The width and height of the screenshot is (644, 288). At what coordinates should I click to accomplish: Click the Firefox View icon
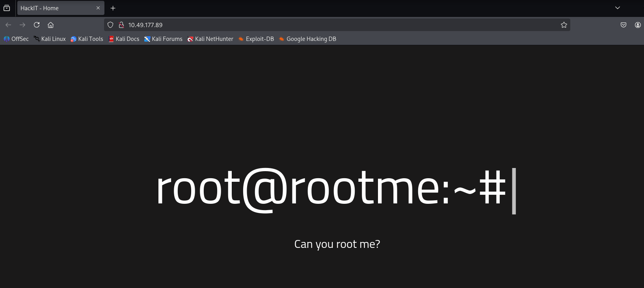pos(7,8)
